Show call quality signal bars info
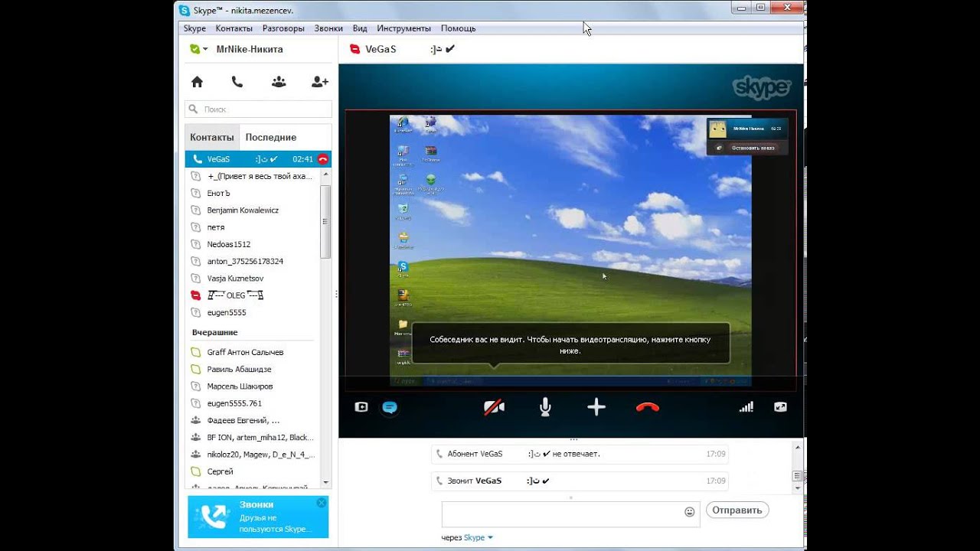 pos(746,407)
